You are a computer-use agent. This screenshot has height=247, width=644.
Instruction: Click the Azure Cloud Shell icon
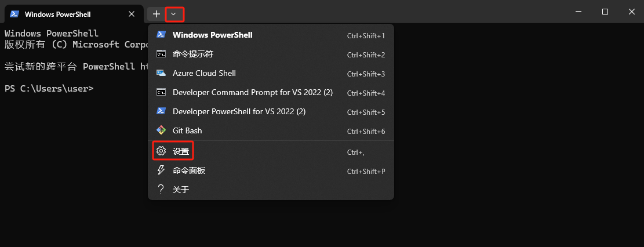click(161, 73)
